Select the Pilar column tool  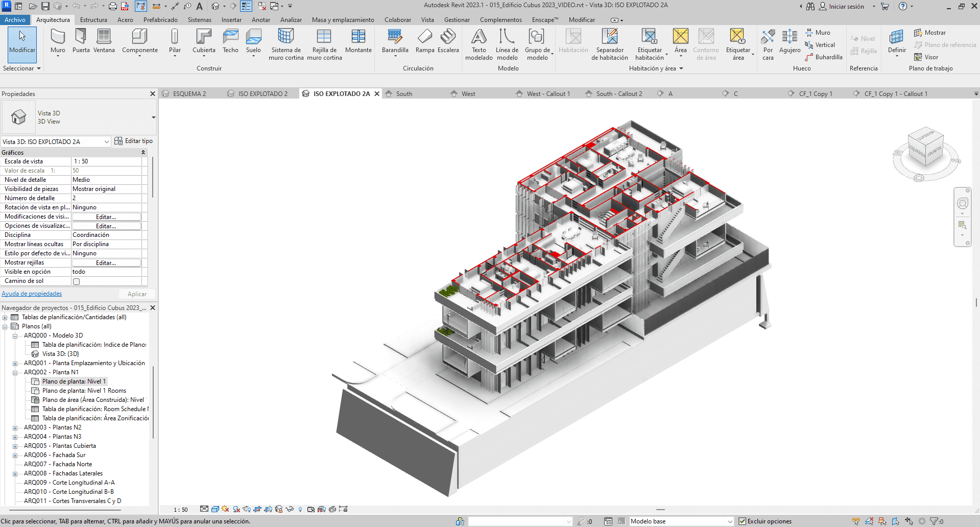175,41
